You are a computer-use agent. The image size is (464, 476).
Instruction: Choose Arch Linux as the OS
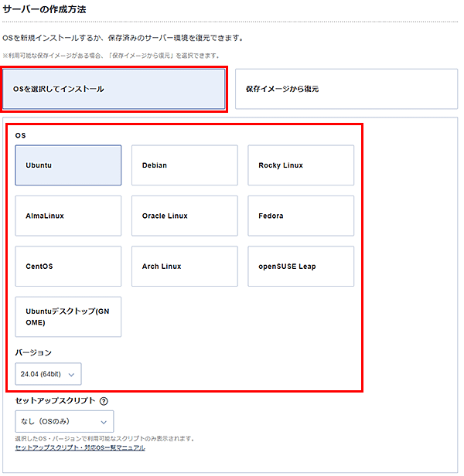click(x=185, y=267)
